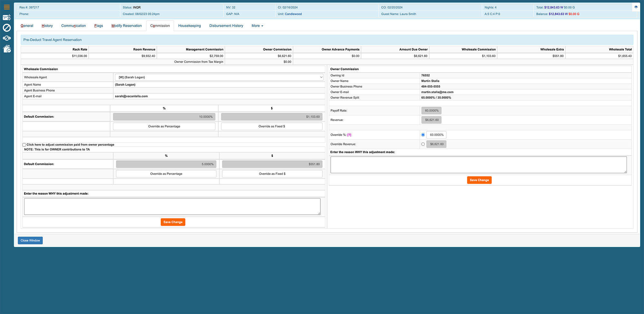Click the Owner Revenue Split 65.0000% / 35.0000%

click(x=436, y=98)
